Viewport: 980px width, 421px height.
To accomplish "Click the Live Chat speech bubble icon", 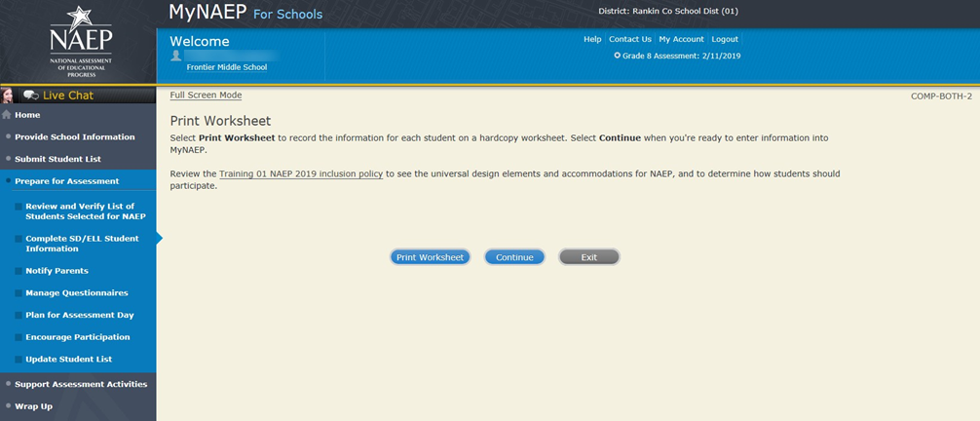I will pyautogui.click(x=30, y=96).
